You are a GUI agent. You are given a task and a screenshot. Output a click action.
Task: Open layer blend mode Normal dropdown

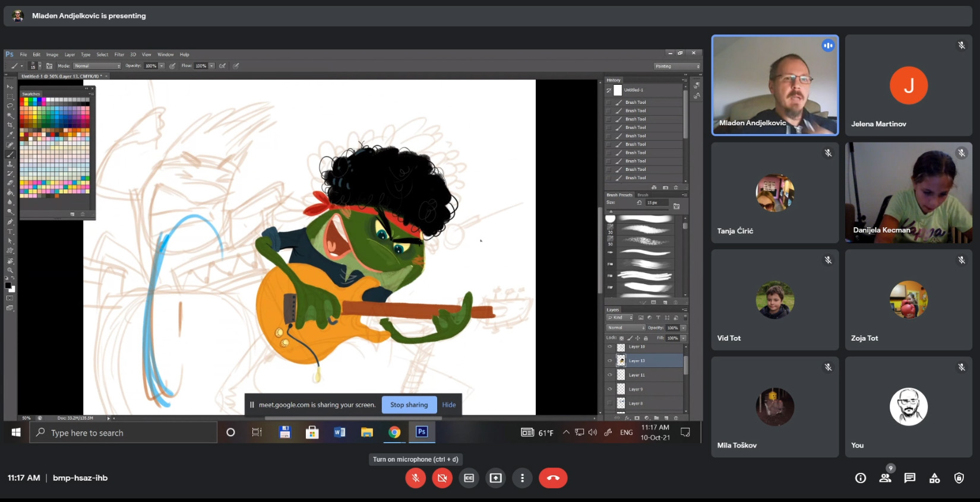click(625, 328)
